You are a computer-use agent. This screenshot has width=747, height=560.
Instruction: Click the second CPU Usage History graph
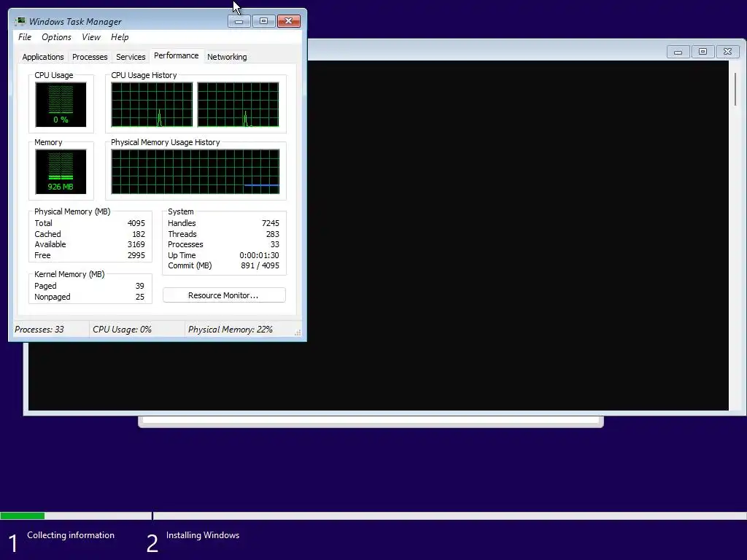239,104
